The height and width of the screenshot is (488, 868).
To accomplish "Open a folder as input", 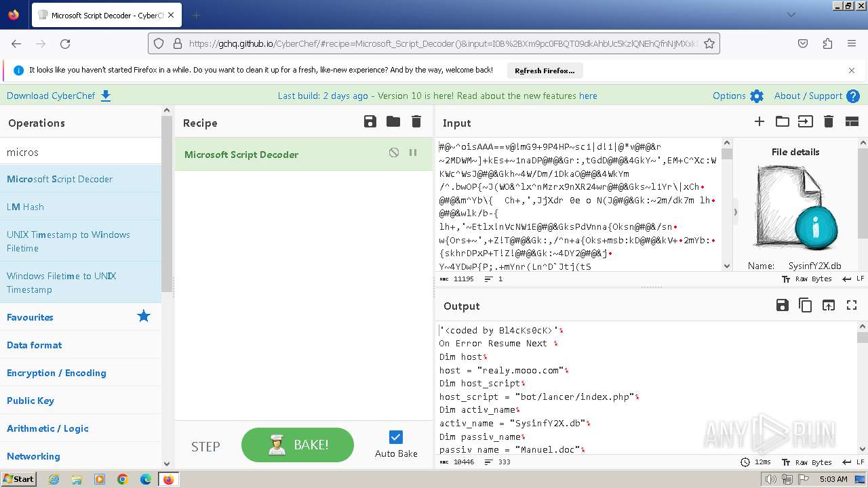I will point(783,122).
